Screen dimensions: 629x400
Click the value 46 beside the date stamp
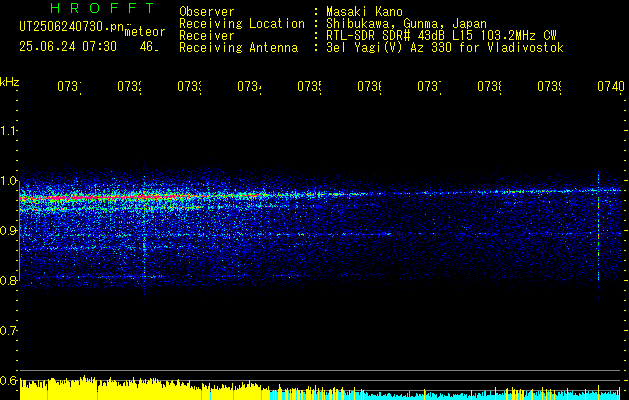(148, 47)
